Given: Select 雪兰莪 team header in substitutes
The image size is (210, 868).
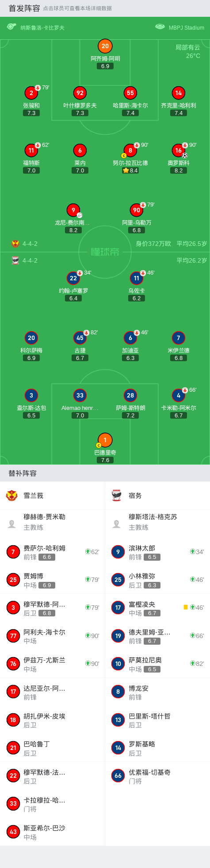Looking at the screenshot, I should click(53, 495).
